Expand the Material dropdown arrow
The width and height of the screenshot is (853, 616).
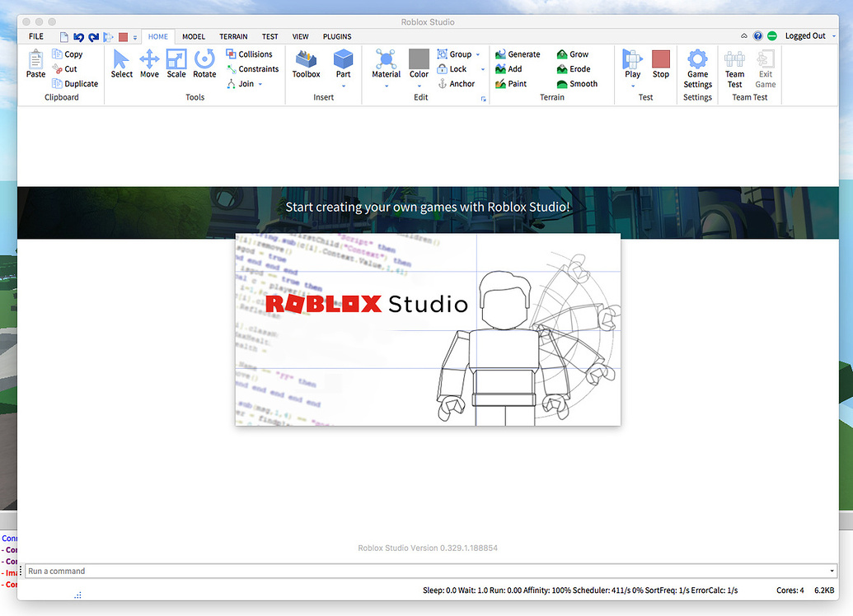coord(387,86)
